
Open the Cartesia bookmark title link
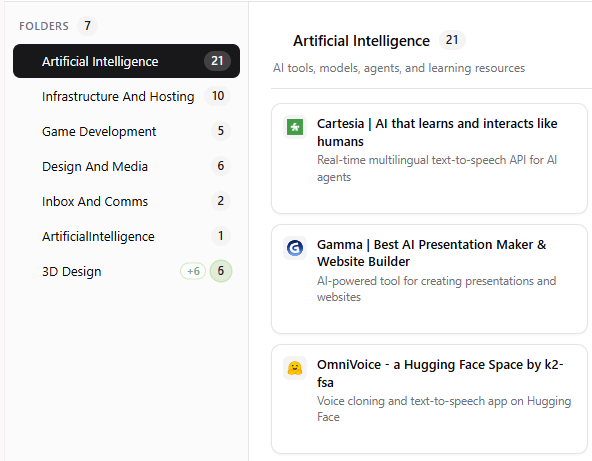[437, 133]
